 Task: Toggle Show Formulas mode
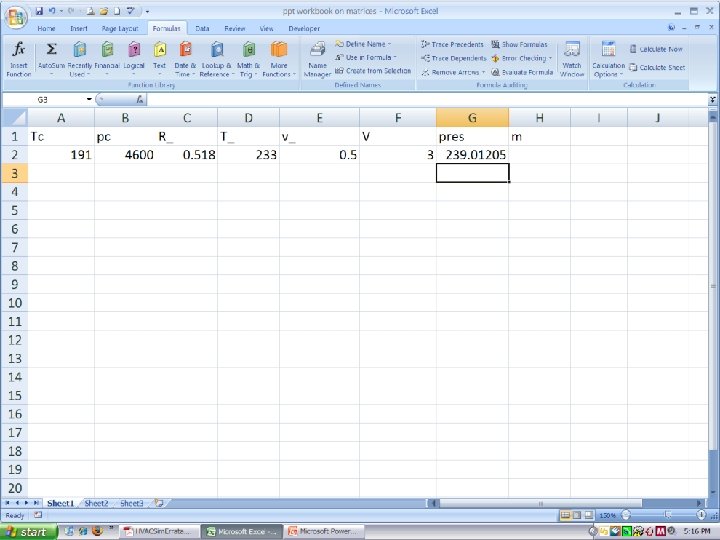click(519, 45)
